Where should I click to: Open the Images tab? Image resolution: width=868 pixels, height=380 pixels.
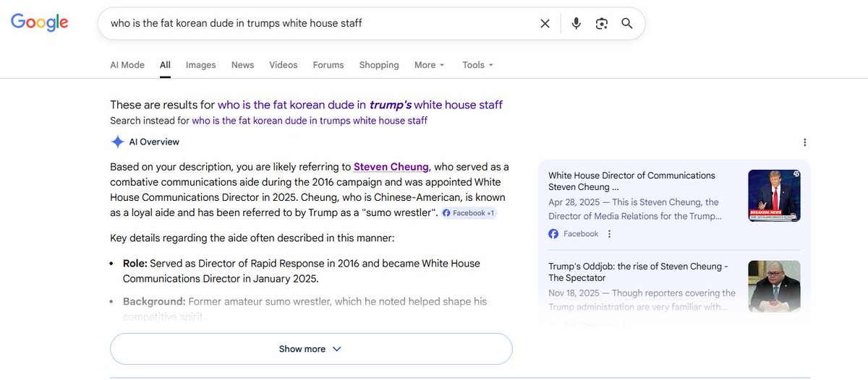(201, 64)
